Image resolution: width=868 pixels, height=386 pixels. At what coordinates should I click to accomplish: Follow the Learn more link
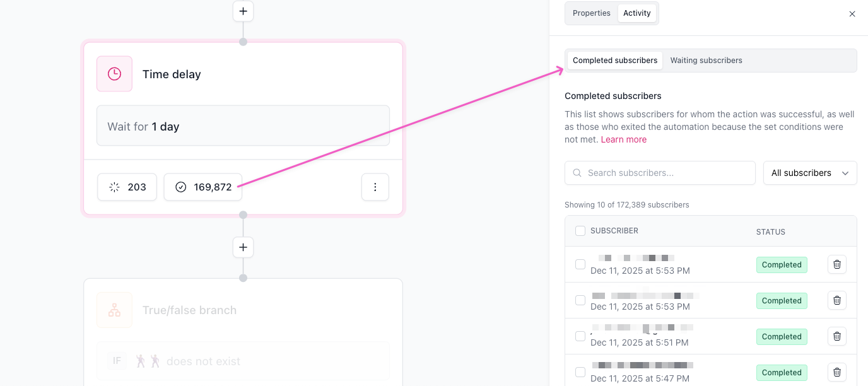pos(623,139)
